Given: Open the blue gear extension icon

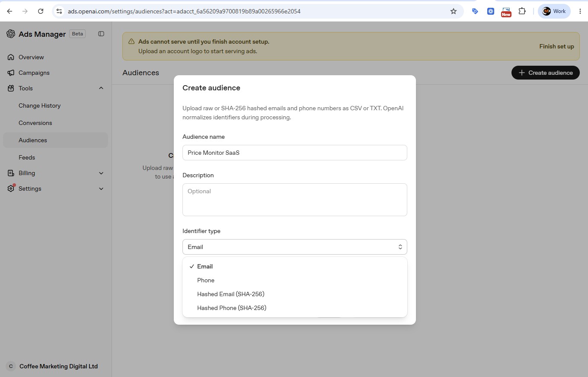Looking at the screenshot, I should [x=491, y=11].
